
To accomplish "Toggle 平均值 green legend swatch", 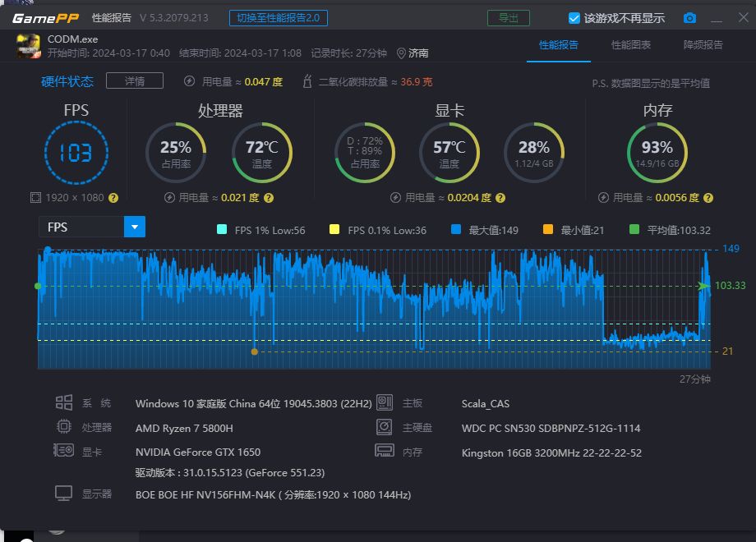I will tap(634, 229).
